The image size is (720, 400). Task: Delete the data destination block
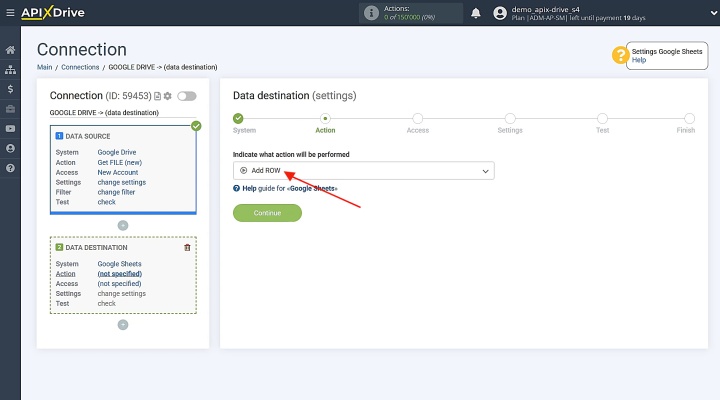[187, 248]
